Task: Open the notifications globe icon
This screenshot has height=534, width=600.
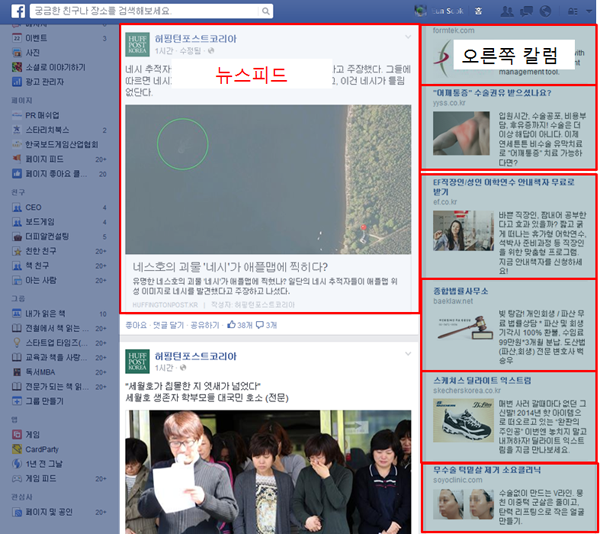Action: tap(545, 11)
